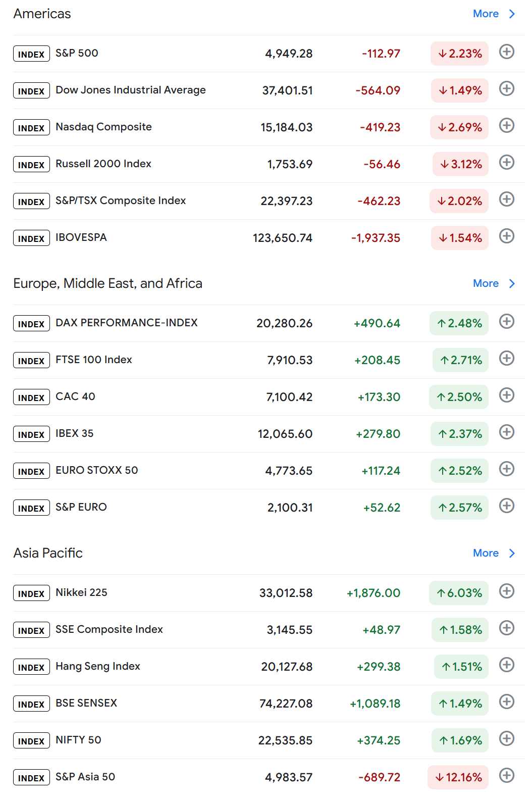
Task: Add Nasdaq Composite to watchlist
Action: 507,125
